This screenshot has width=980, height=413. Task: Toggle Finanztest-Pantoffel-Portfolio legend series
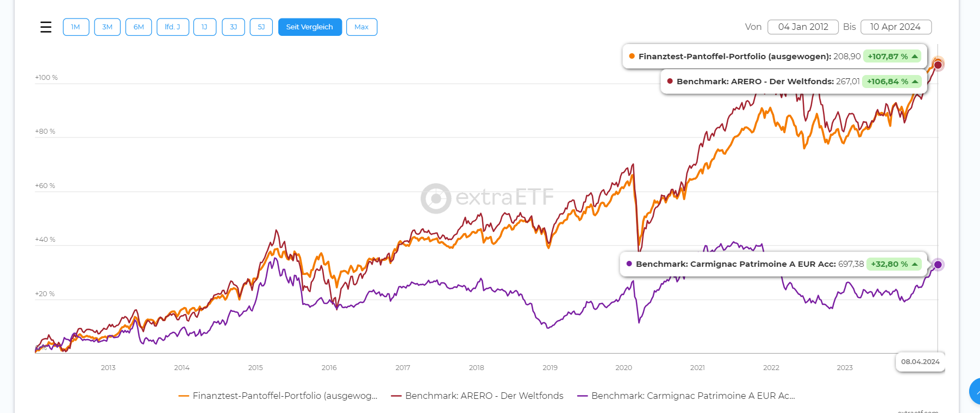point(278,396)
